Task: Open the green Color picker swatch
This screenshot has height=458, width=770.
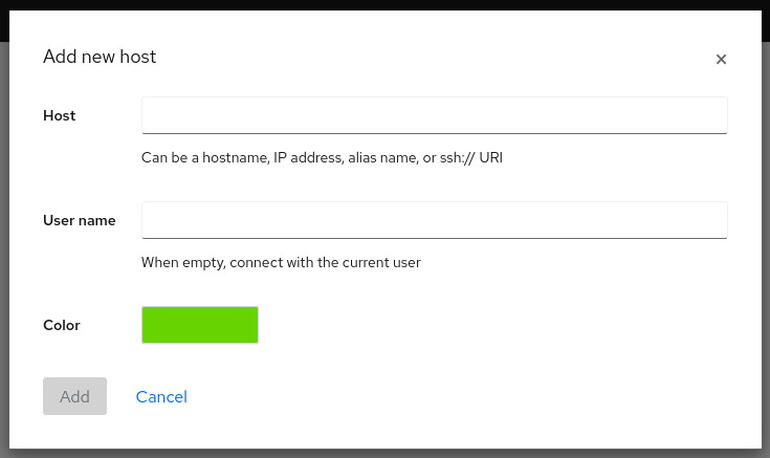Action: point(200,325)
